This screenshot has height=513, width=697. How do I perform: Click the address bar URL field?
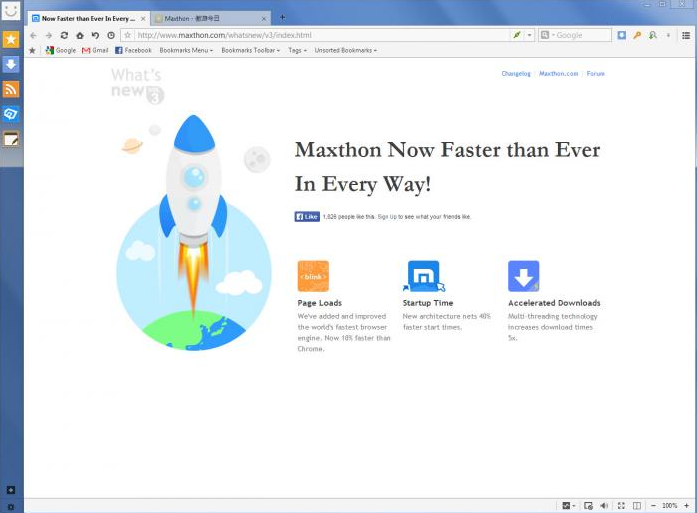322,35
